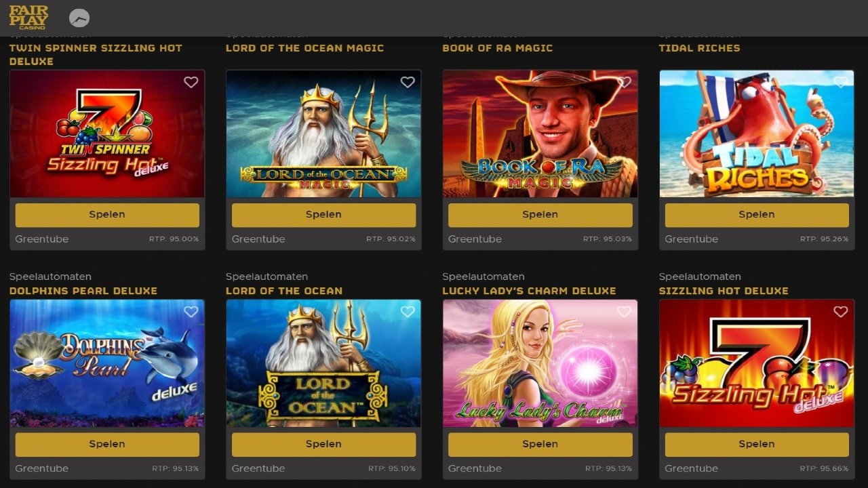Select heart icon on Sizzling Hot Deluxe
Viewport: 868px width, 488px height.
tap(841, 312)
